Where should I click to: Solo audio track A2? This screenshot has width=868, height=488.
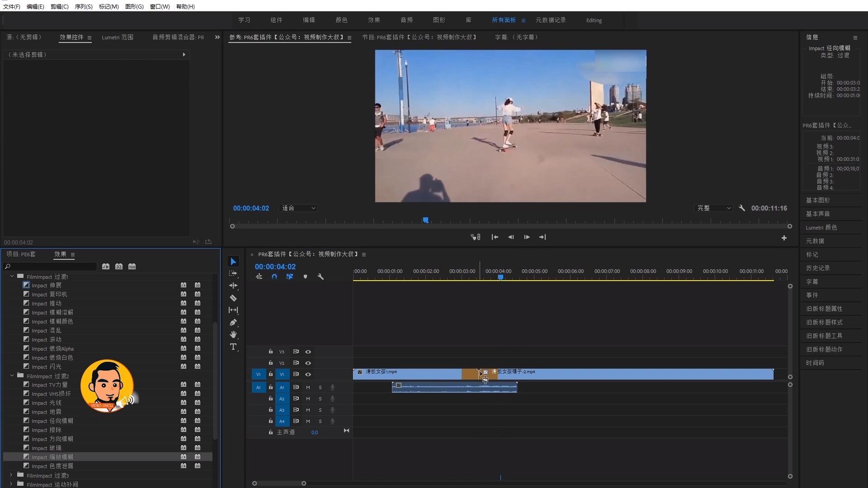pos(320,399)
